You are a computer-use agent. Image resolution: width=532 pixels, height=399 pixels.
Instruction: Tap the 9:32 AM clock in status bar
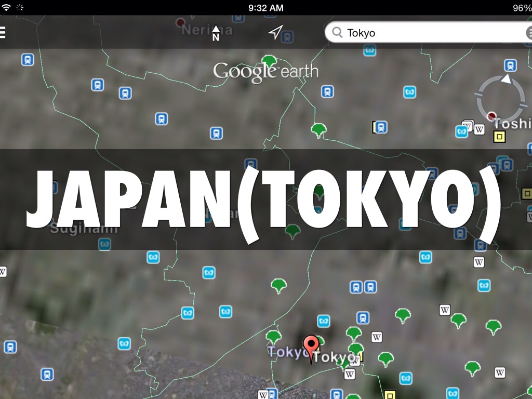click(x=265, y=7)
